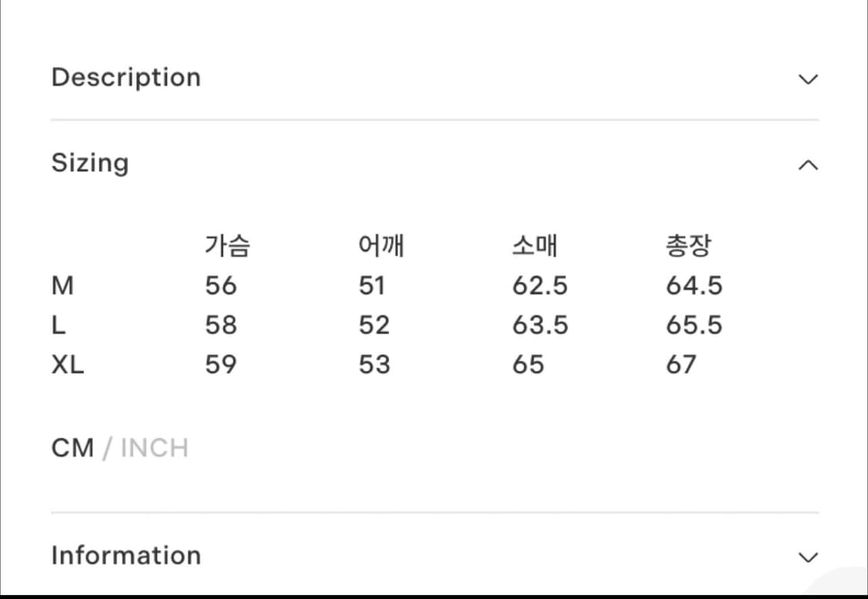Select size XL row label
The height and width of the screenshot is (599, 868).
69,364
